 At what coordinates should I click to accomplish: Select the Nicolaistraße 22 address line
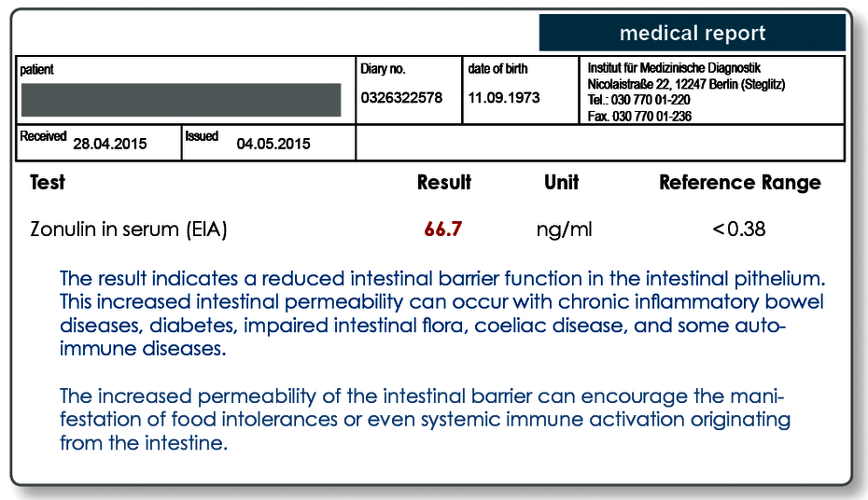click(686, 84)
